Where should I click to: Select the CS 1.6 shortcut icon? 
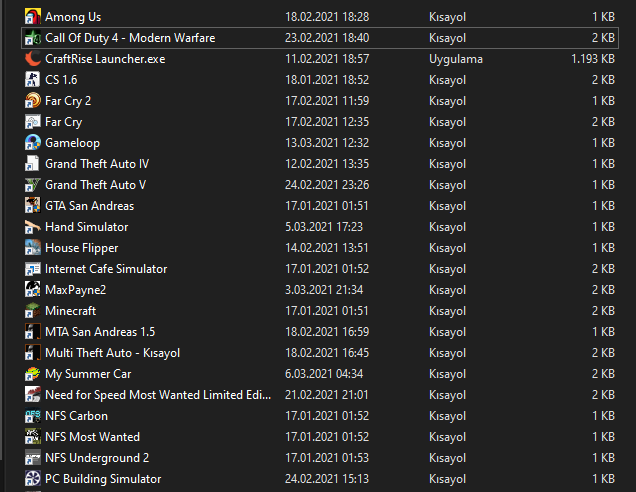click(x=32, y=79)
